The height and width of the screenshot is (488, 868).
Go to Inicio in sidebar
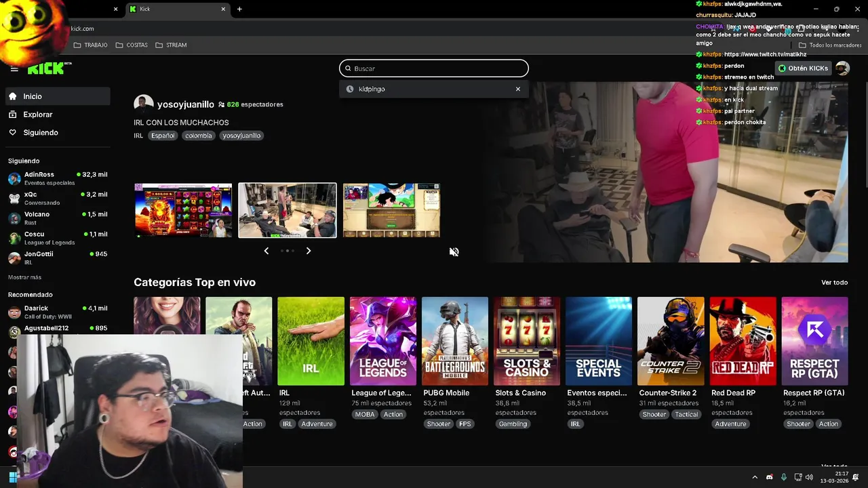click(x=58, y=96)
